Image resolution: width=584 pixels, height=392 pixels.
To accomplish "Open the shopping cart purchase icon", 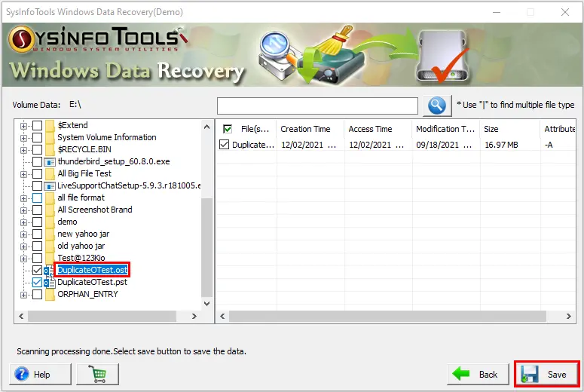I will (x=97, y=374).
